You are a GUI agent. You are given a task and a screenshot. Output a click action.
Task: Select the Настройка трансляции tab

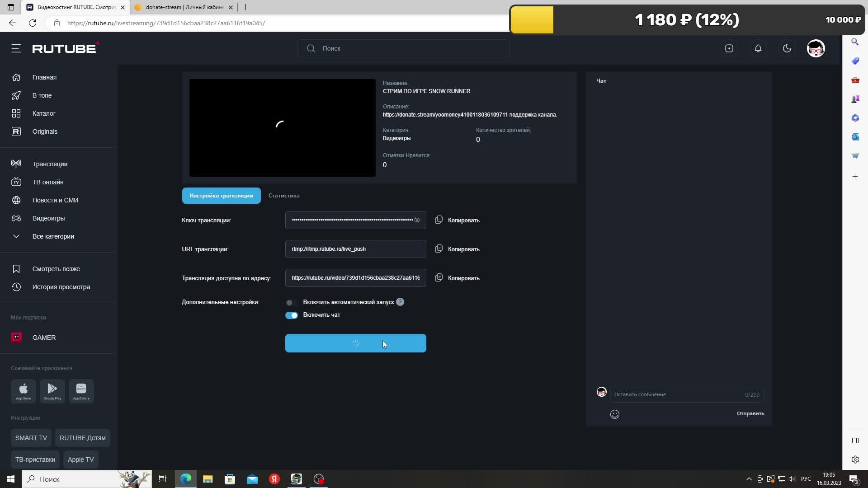point(221,196)
